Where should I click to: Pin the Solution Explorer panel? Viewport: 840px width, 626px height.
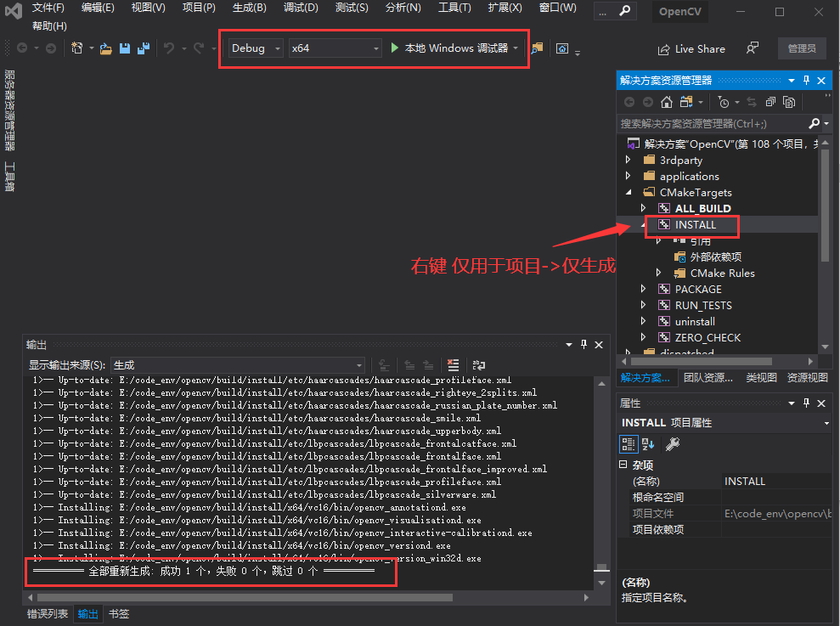[x=806, y=80]
